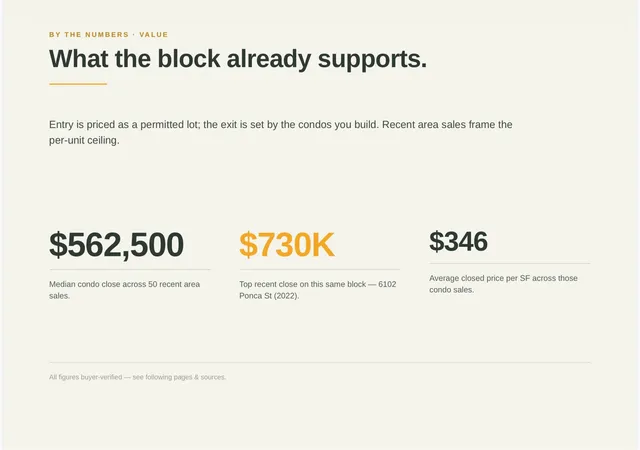This screenshot has width=640, height=450.
Task: Click 'condo sales.' in the third caption
Action: coord(451,290)
